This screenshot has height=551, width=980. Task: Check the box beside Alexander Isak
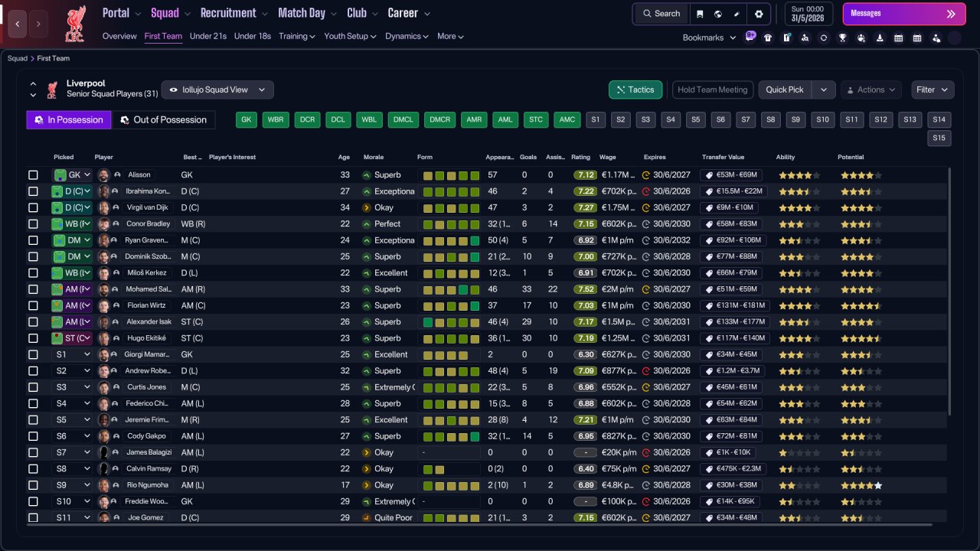33,322
